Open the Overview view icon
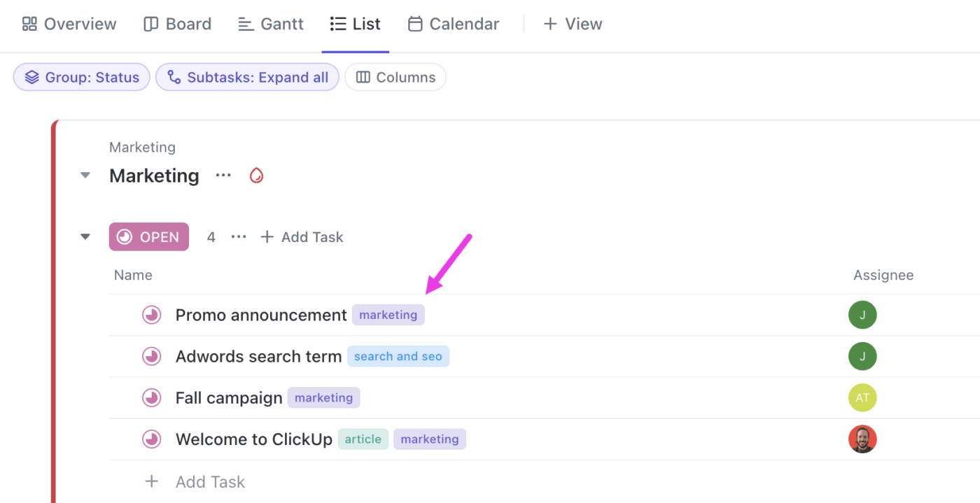 29,23
